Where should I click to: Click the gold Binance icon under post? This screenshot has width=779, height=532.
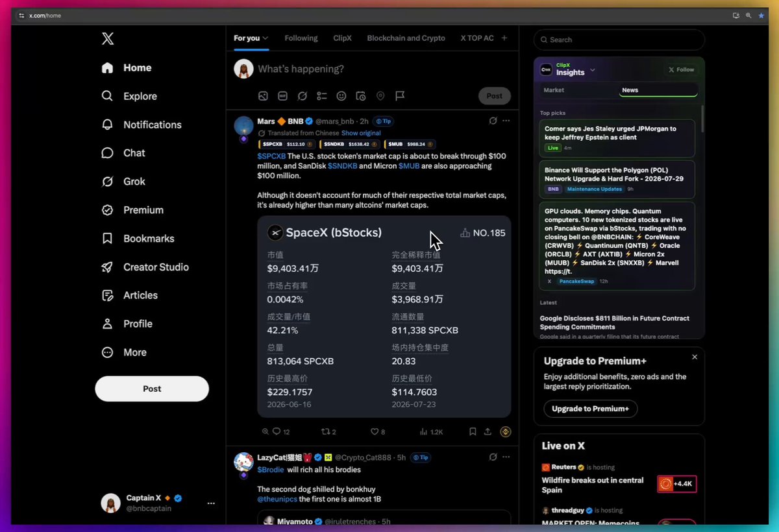click(505, 431)
